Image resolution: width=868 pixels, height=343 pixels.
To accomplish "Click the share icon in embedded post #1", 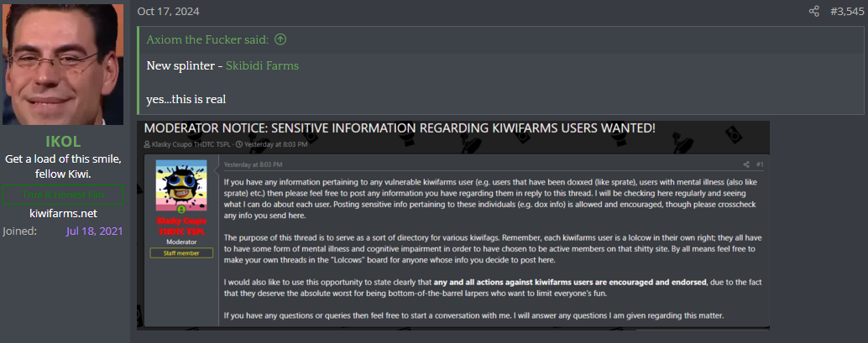I will coord(746,164).
